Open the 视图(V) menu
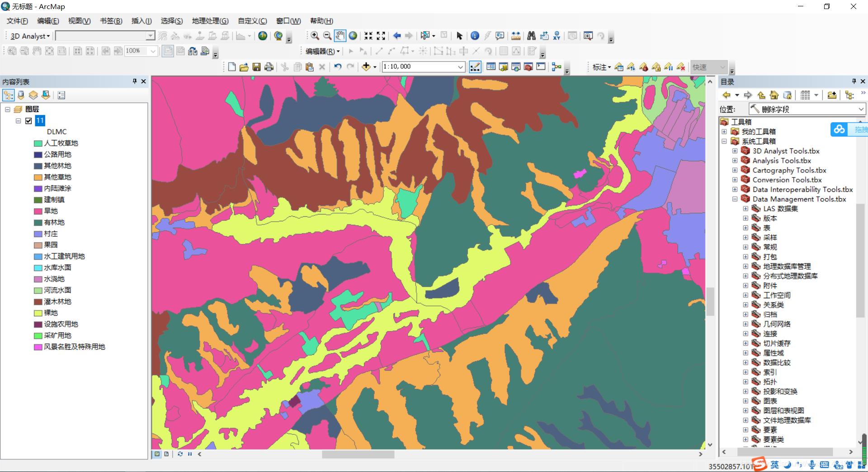The height and width of the screenshot is (472, 868). click(79, 21)
